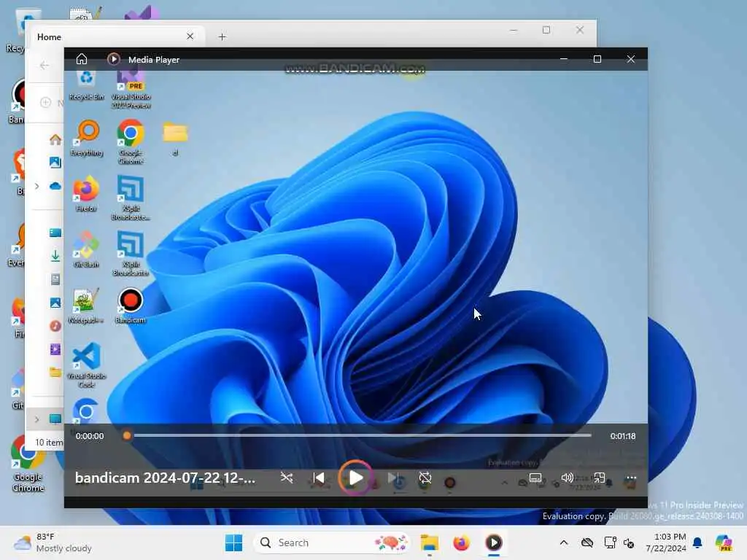Viewport: 747px width, 560px height.
Task: Click the taskbar Search box
Action: (x=332, y=542)
